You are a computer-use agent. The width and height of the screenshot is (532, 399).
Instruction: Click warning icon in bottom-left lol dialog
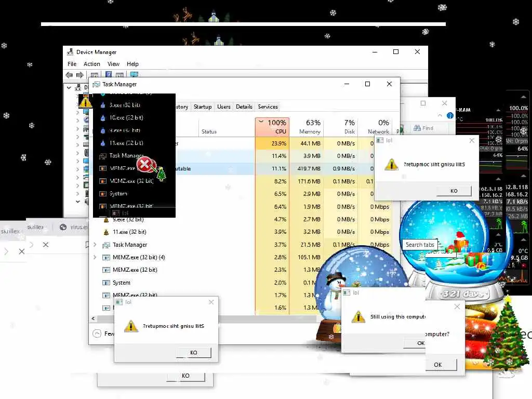(131, 326)
